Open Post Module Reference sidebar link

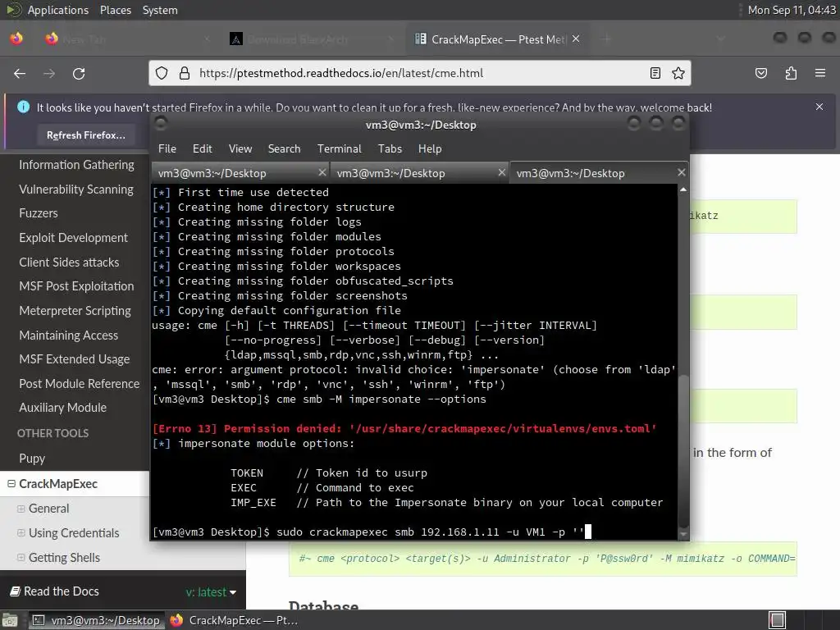pos(80,384)
